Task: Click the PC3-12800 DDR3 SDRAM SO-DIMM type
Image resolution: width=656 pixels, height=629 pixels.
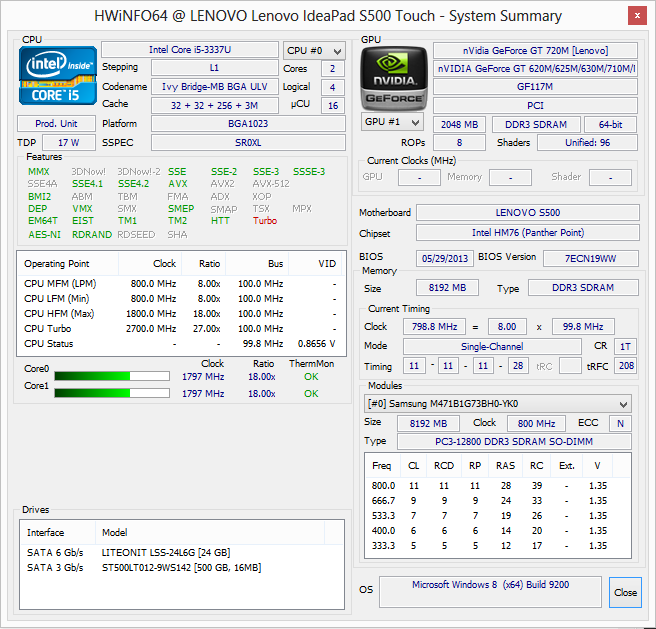Action: [514, 442]
